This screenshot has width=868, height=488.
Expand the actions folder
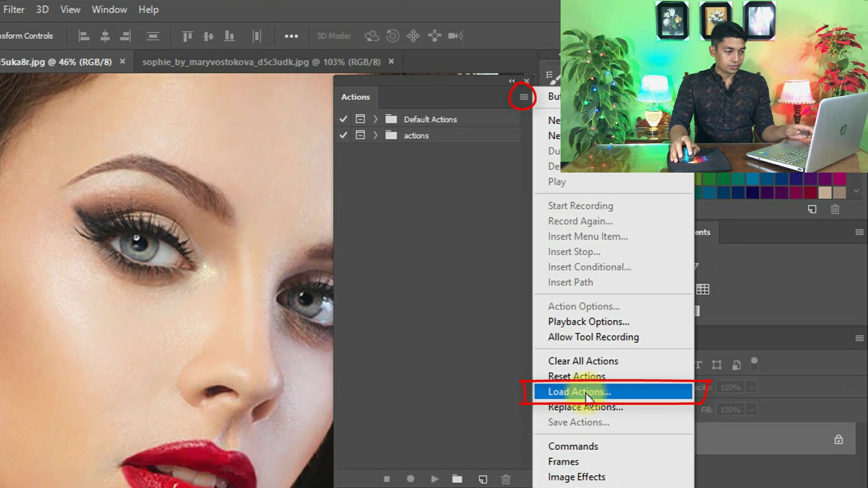[x=375, y=135]
